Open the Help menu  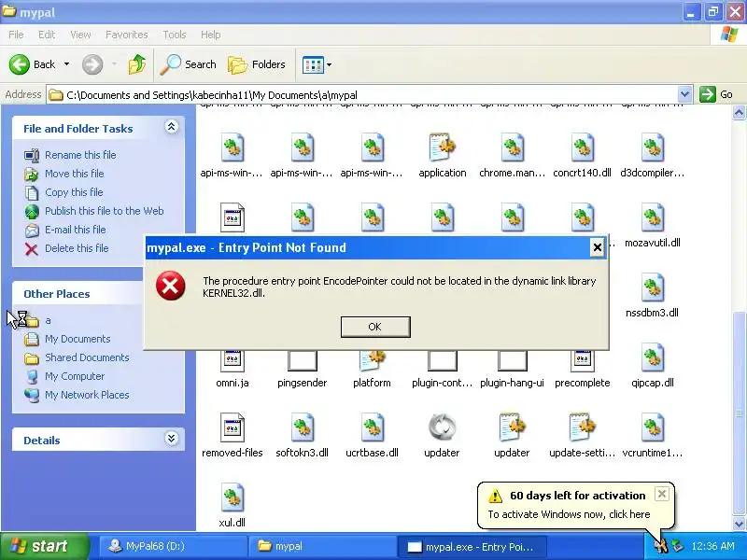point(211,35)
